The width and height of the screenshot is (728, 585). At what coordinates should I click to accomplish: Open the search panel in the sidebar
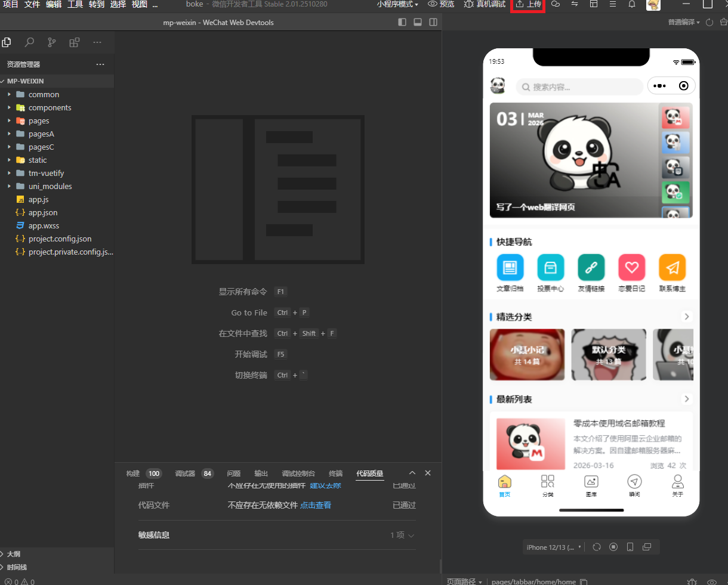pos(29,42)
